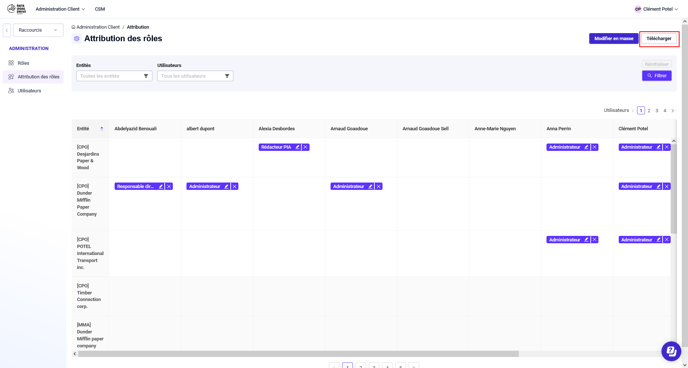Screen dimensions: 688x368
Task: Remove Anna Perrin's Administrateur role on Desjardins Paper & Wood
Action: 594,147
